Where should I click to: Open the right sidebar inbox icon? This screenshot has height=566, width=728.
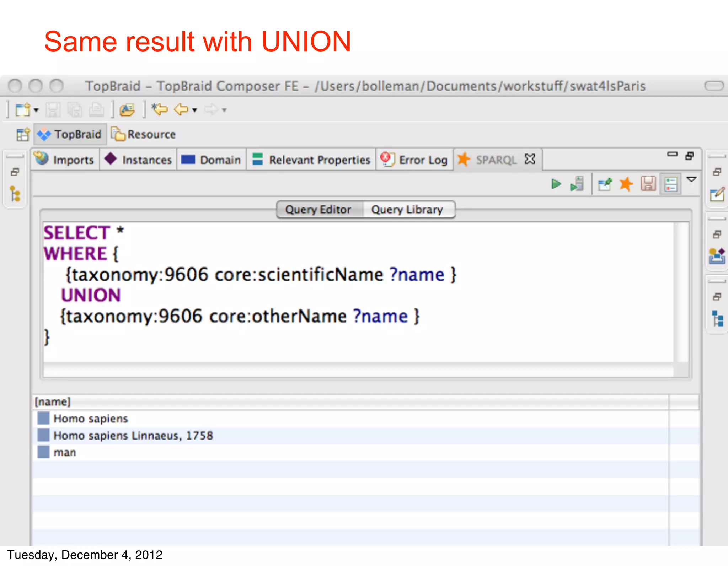717,256
